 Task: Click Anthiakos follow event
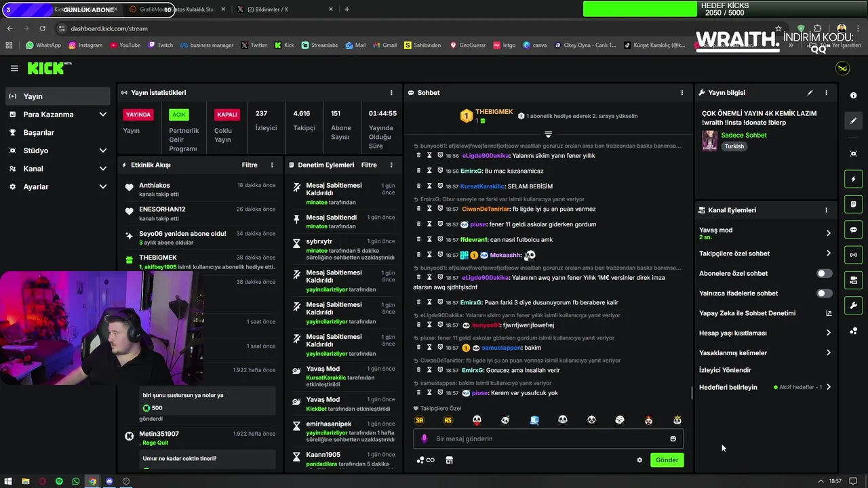(200, 190)
